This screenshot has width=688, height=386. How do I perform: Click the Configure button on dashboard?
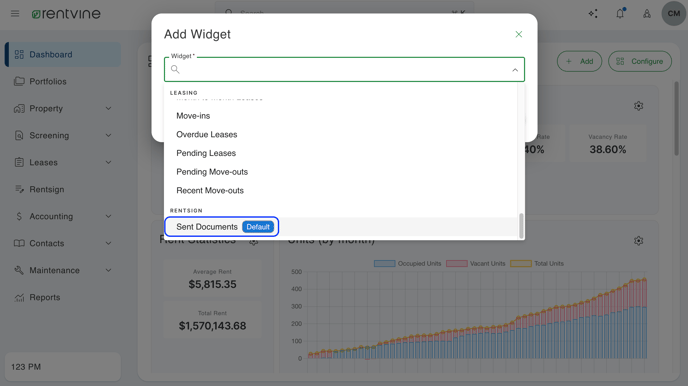click(640, 61)
